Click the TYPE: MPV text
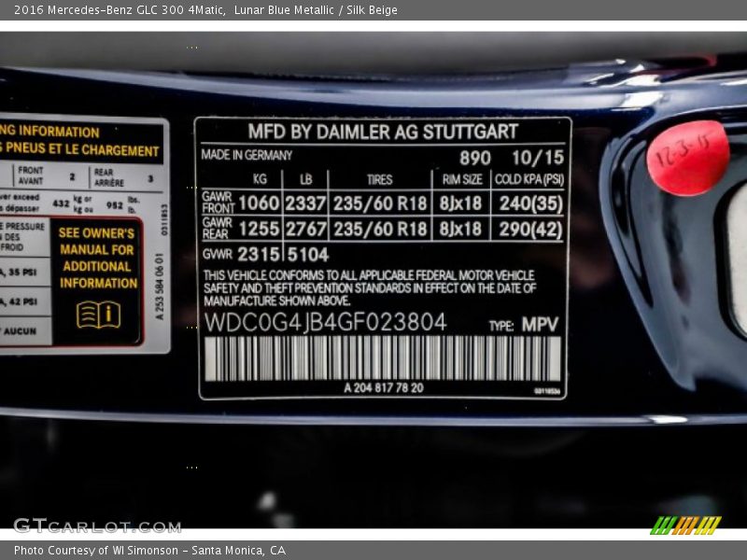747x560 pixels. click(524, 325)
